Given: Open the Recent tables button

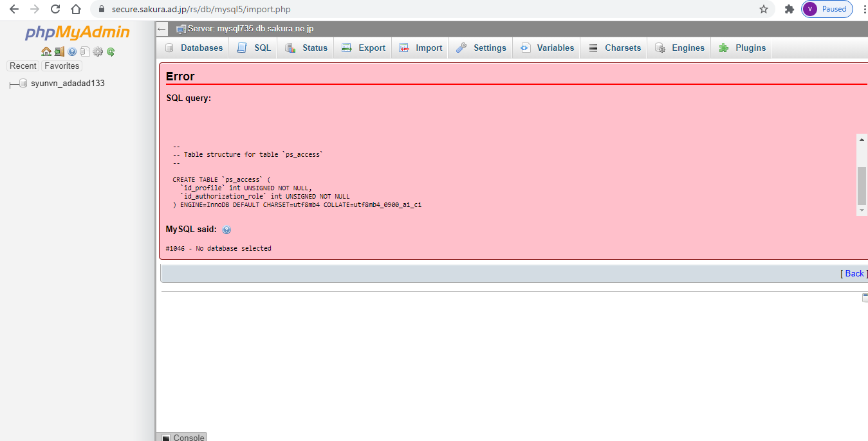Looking at the screenshot, I should (x=23, y=66).
